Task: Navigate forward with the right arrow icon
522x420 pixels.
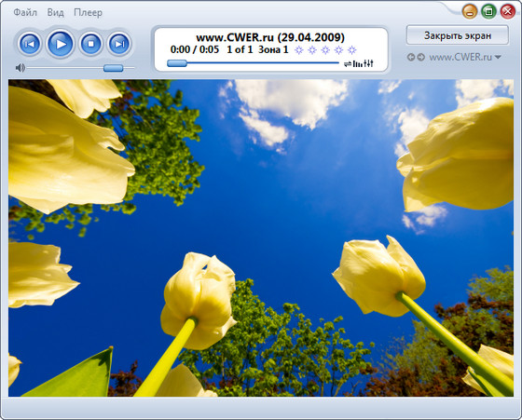Action: pyautogui.click(x=420, y=57)
